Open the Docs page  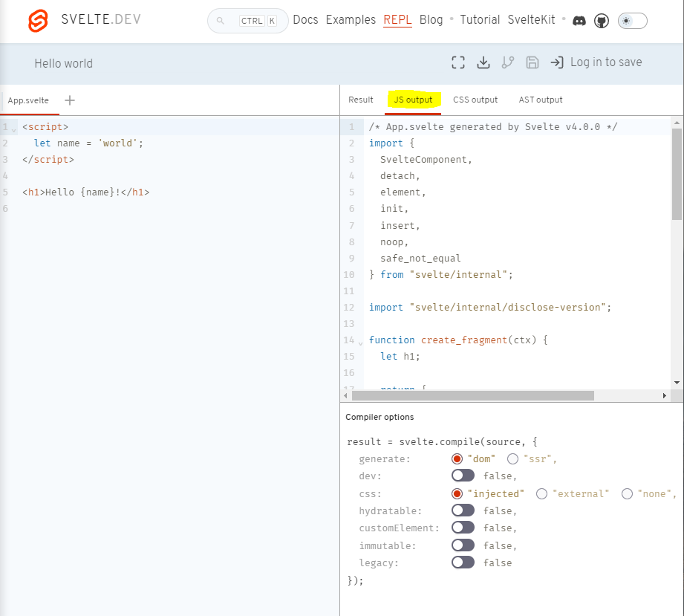click(x=305, y=20)
